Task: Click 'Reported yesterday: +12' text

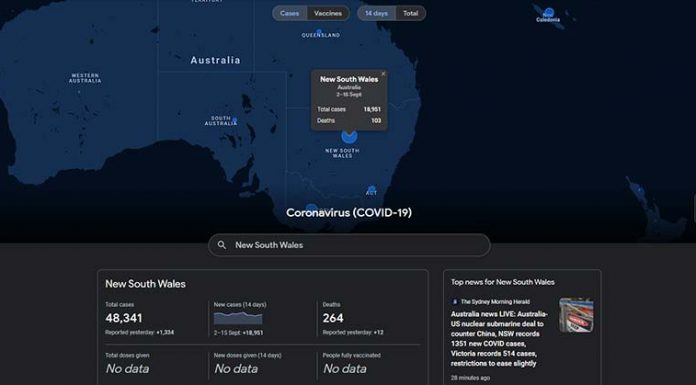Action: click(x=353, y=332)
